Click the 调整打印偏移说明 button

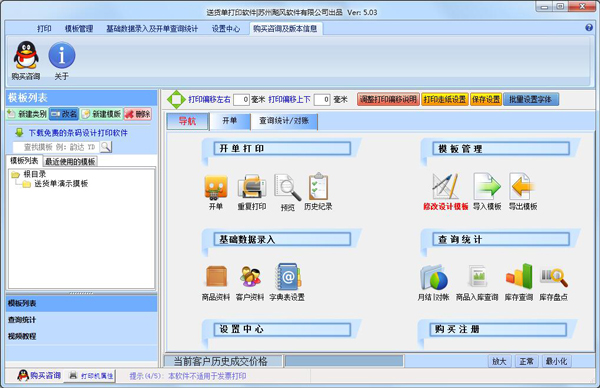click(x=388, y=99)
